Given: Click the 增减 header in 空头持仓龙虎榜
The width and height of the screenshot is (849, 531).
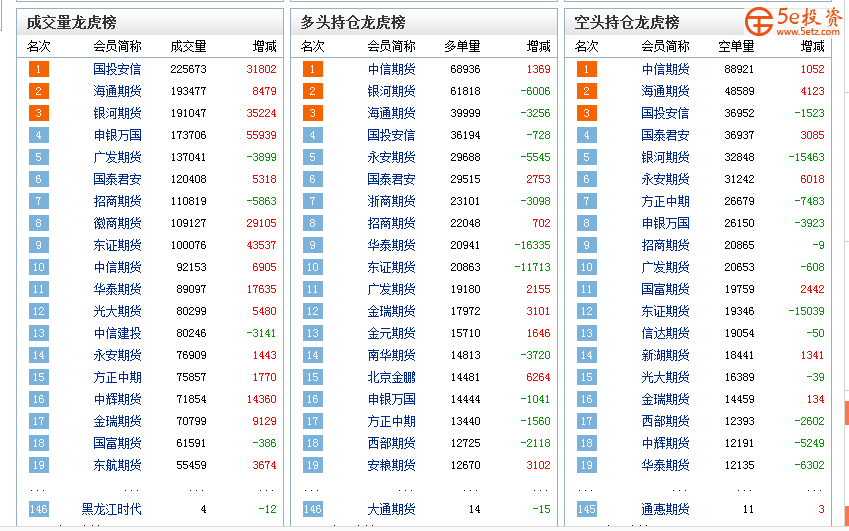Looking at the screenshot, I should (812, 47).
